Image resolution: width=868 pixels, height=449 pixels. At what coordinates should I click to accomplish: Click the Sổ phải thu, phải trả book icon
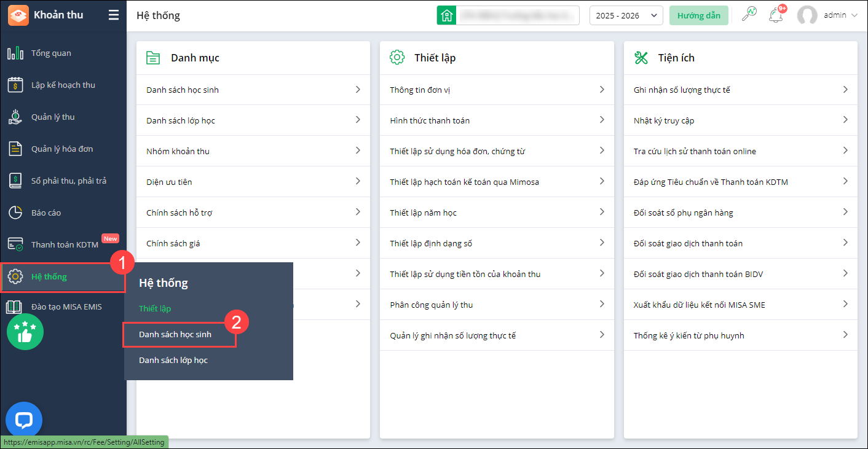[15, 181]
